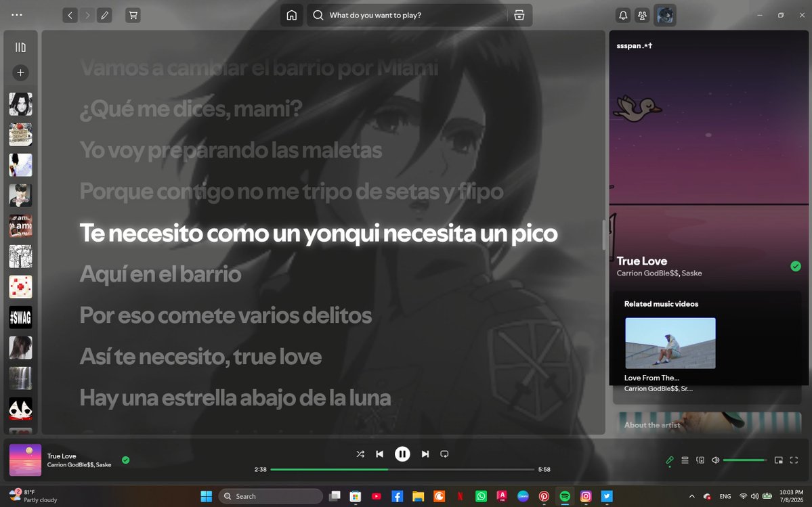
Task: Skip to next track
Action: 425,454
